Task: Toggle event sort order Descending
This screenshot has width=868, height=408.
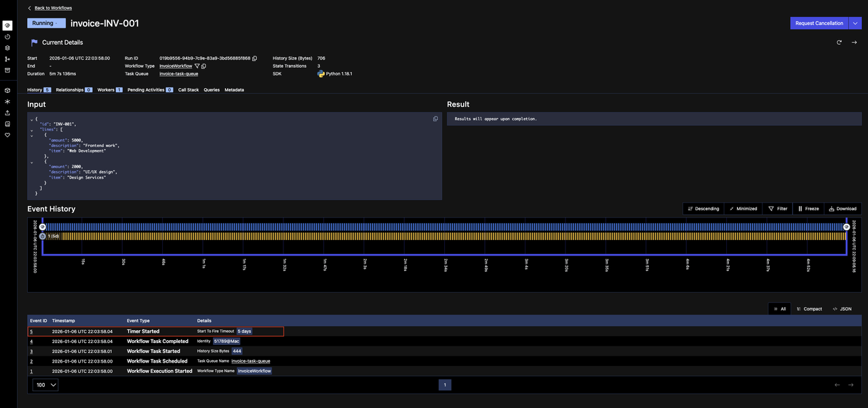Action: point(703,209)
